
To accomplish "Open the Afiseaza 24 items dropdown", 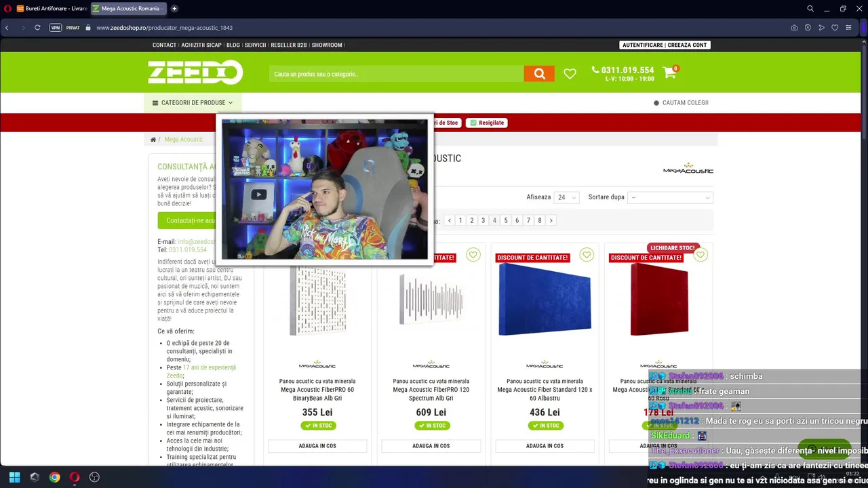I will (566, 197).
